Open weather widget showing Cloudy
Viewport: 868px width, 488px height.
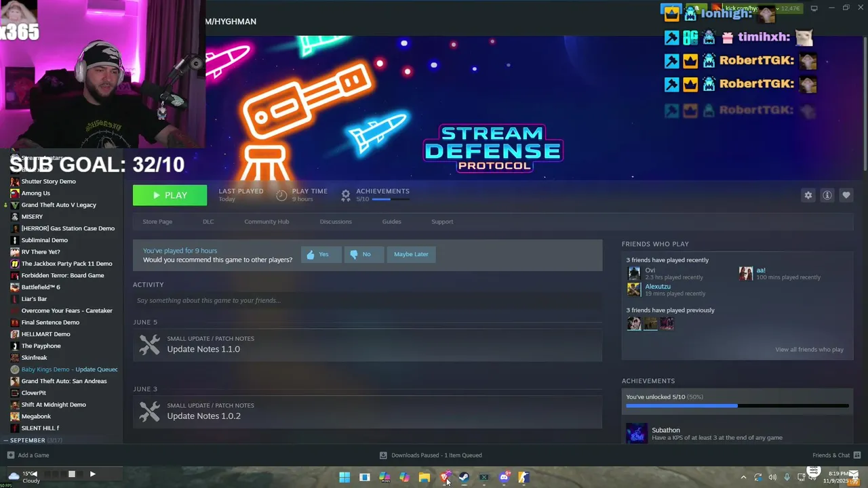click(24, 477)
